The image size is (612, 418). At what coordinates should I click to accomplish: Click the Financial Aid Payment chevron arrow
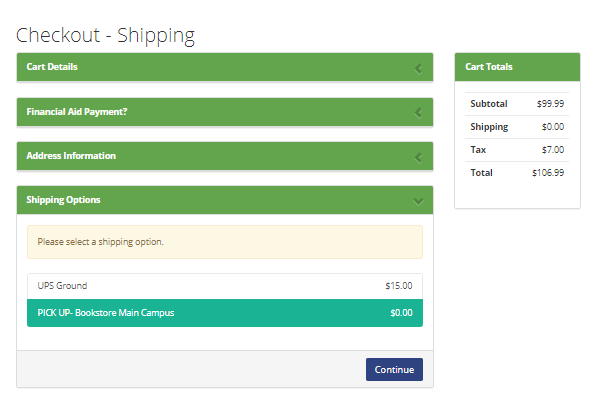point(418,113)
